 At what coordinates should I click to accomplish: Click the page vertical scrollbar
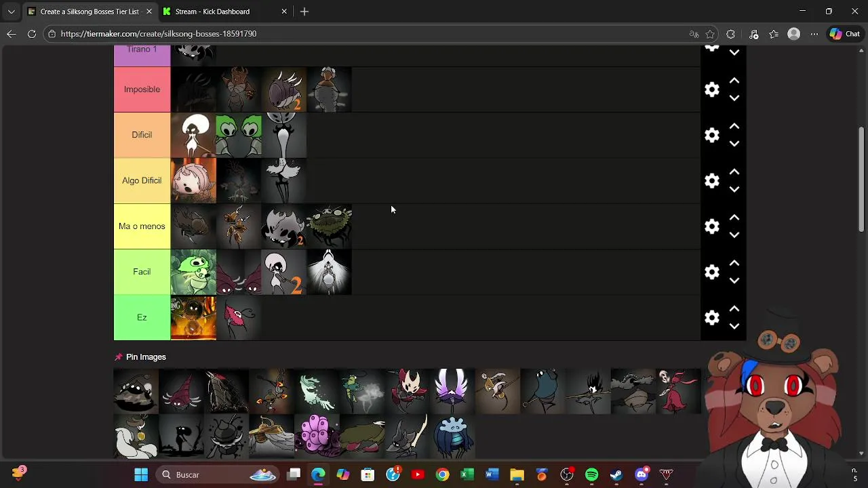pyautogui.click(x=862, y=180)
